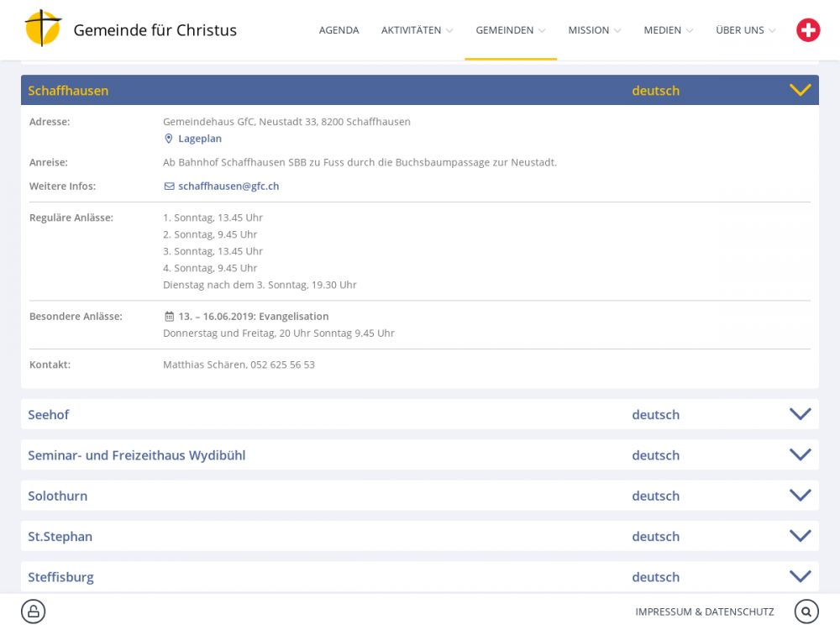Click the envelope icon beside the email

(169, 186)
